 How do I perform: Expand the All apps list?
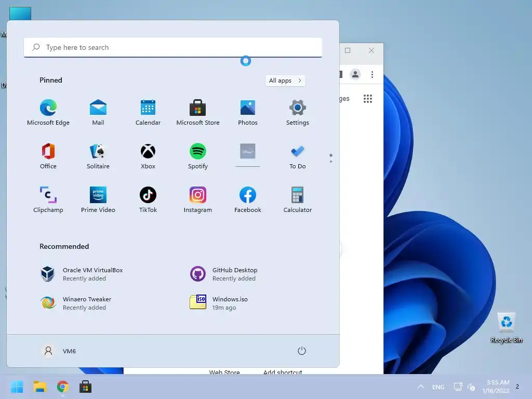pos(285,81)
